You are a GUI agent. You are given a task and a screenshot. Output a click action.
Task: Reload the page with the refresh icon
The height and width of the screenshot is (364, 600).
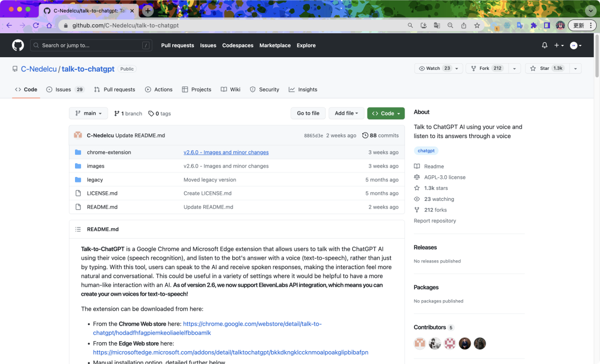[36, 25]
